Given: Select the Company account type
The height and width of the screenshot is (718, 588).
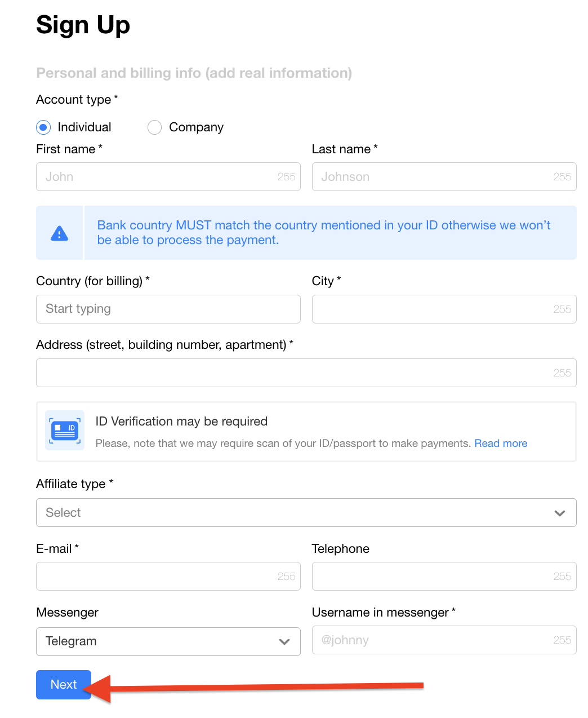Looking at the screenshot, I should coord(154,127).
